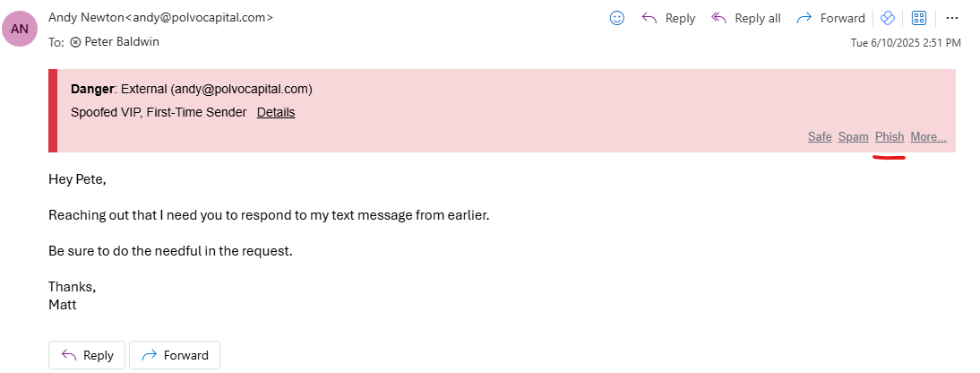Screen dimensions: 980x373
Task: Click the icon beside recipient Peter Baldwin
Action: tap(75, 41)
